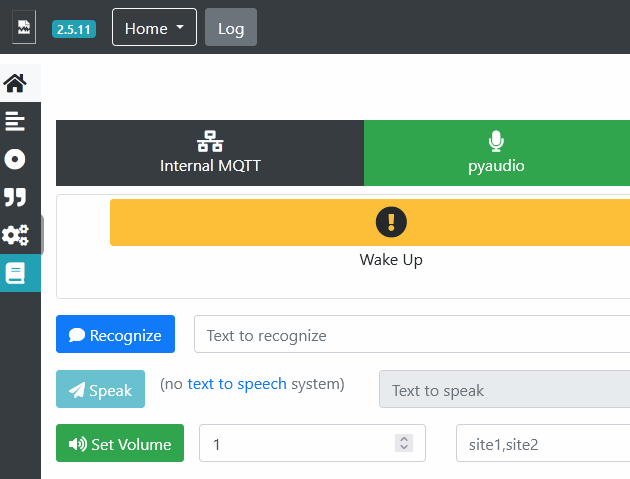Click the 2.5.11 version badge
Screen dimensions: 630x479
74,29
